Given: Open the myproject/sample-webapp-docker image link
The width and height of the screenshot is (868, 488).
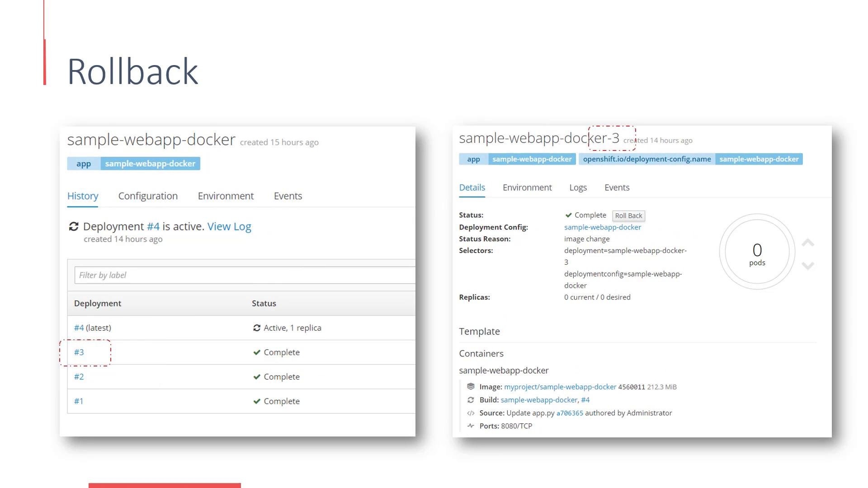Looking at the screenshot, I should 560,387.
